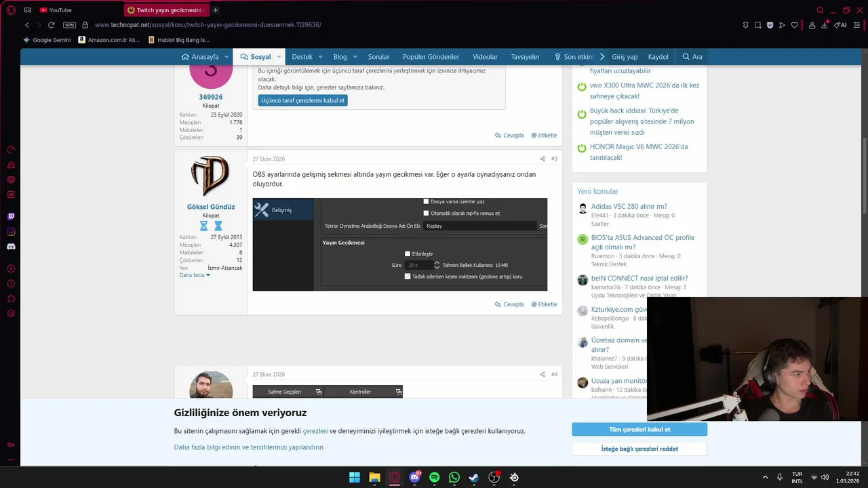Open the Aria AI assistant icon
The width and height of the screenshot is (868, 488).
click(840, 25)
